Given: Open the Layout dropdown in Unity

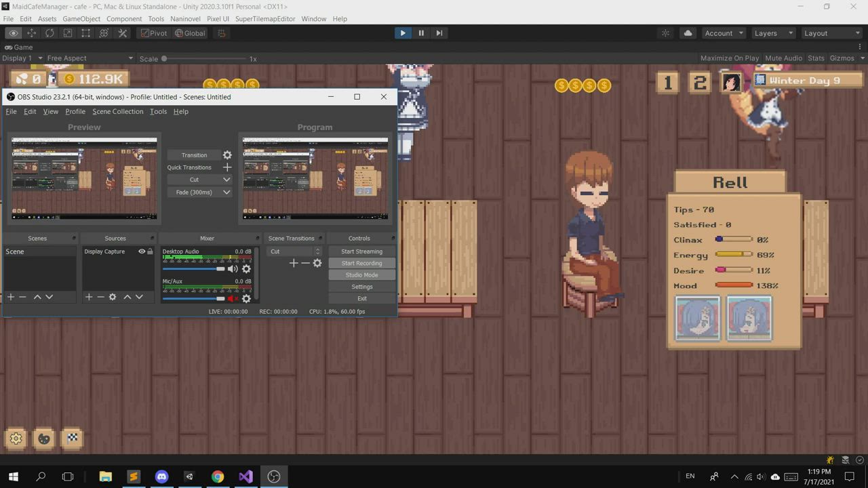Looking at the screenshot, I should [831, 33].
